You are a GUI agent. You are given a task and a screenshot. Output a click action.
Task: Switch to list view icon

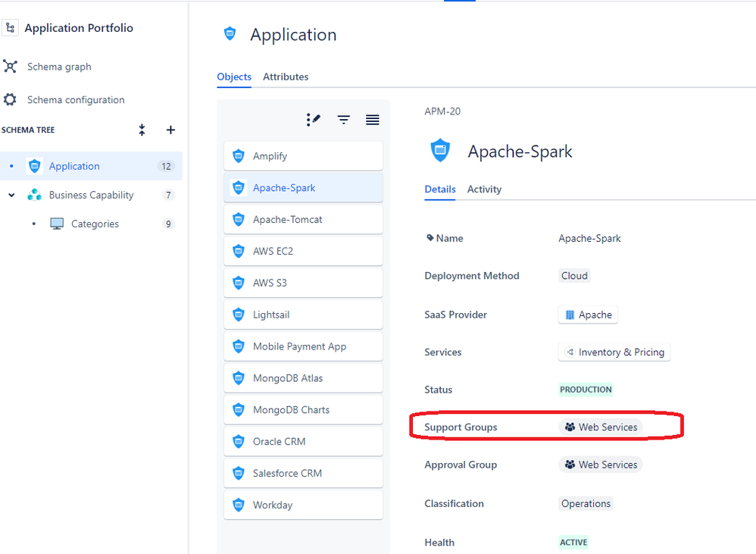pyautogui.click(x=372, y=120)
